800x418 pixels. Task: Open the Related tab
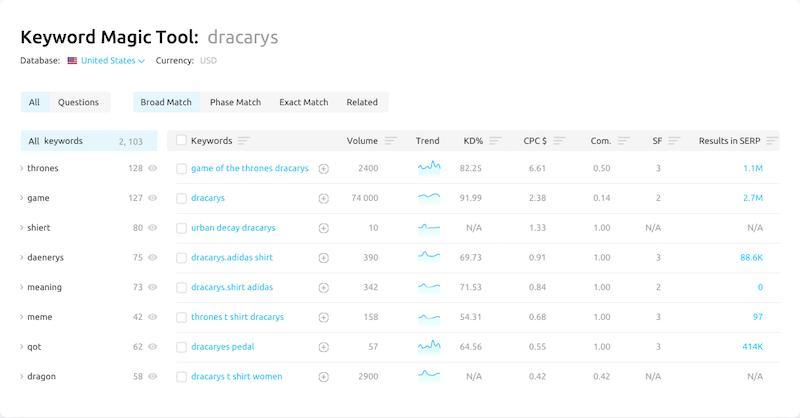click(362, 102)
